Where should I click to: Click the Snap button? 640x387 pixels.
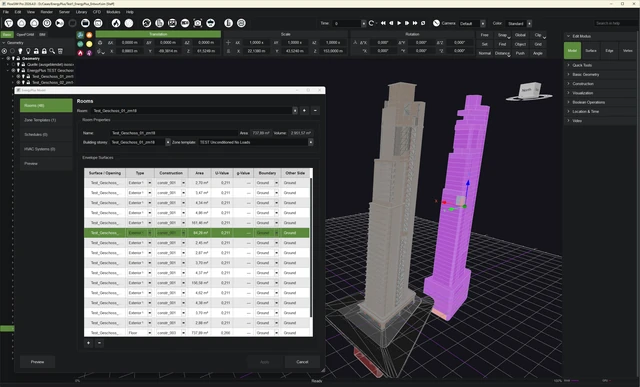[x=502, y=35]
